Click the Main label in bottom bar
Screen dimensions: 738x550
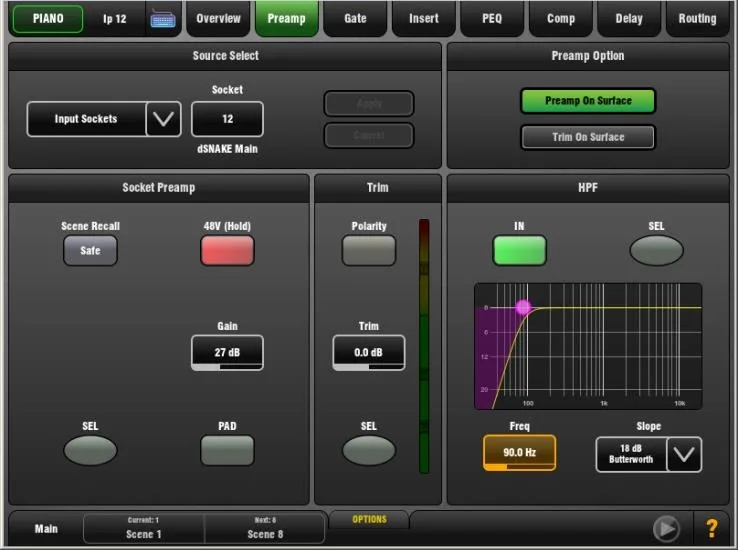[46, 529]
